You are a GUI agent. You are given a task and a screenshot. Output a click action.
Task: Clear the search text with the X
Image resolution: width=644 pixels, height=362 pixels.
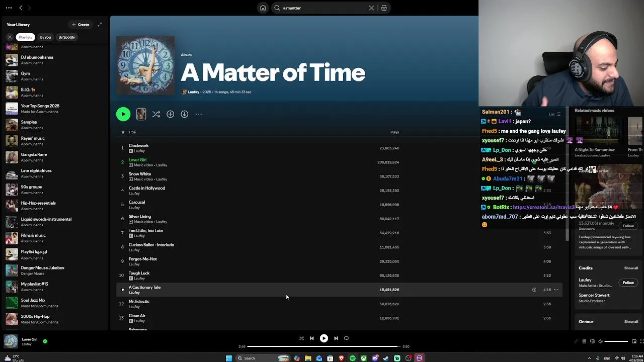click(371, 8)
